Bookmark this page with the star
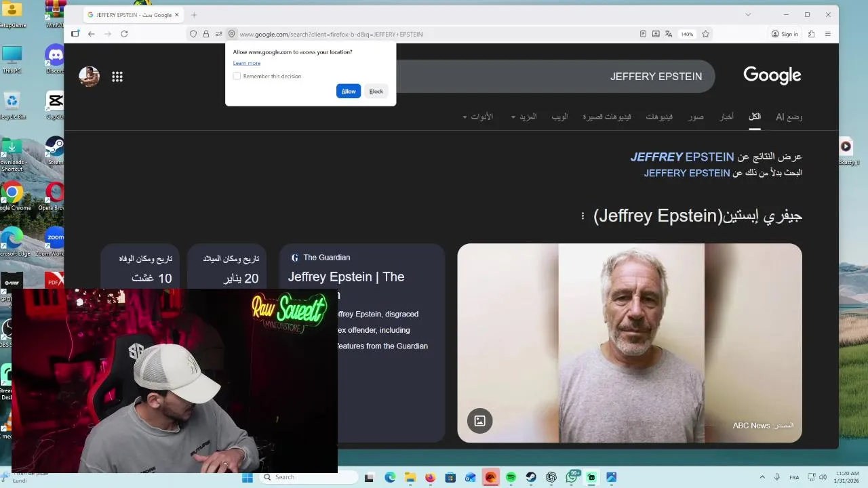Viewport: 868px width, 488px height. tap(705, 34)
